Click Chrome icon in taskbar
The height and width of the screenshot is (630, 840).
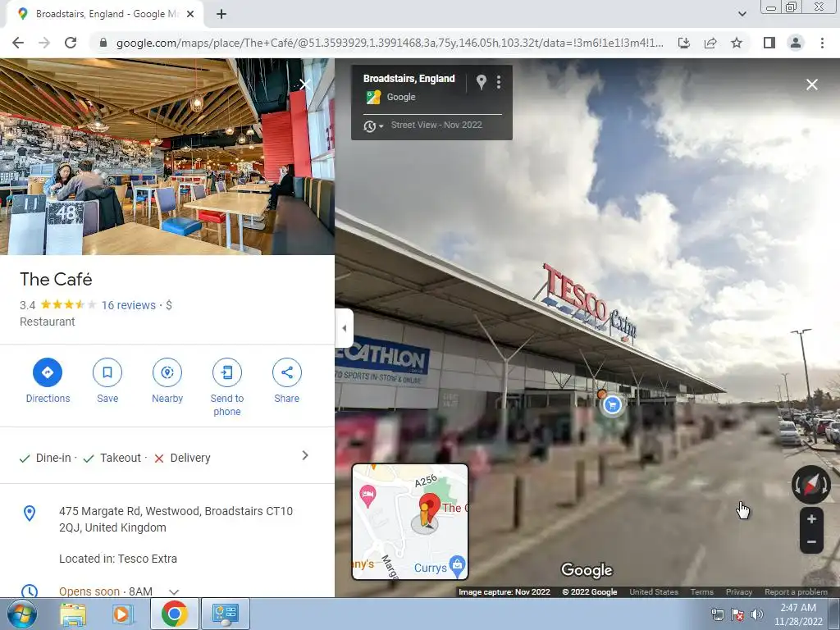point(174,614)
